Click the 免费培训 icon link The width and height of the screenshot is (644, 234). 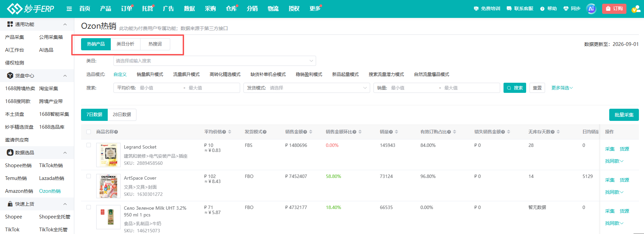[487, 8]
